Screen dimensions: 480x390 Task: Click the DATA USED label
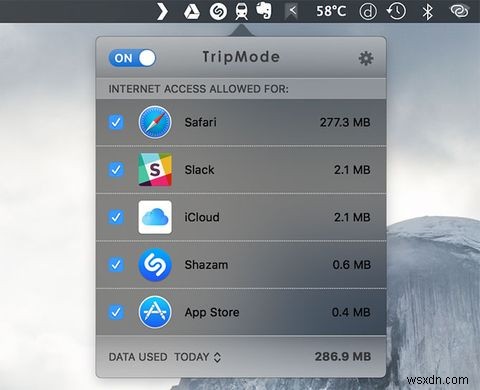pos(138,357)
